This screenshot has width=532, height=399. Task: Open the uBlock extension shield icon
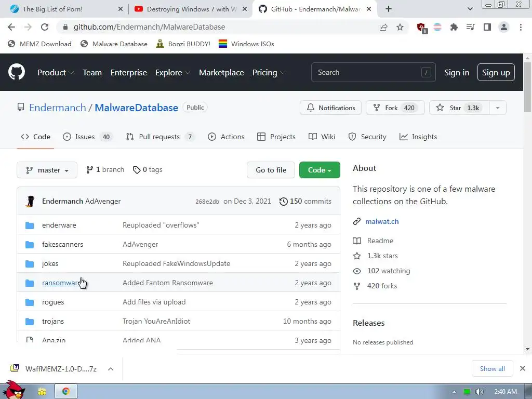pos(422,28)
